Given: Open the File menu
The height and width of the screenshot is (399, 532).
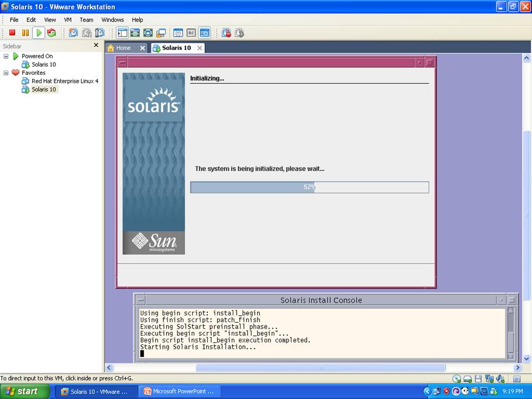Looking at the screenshot, I should tap(14, 20).
